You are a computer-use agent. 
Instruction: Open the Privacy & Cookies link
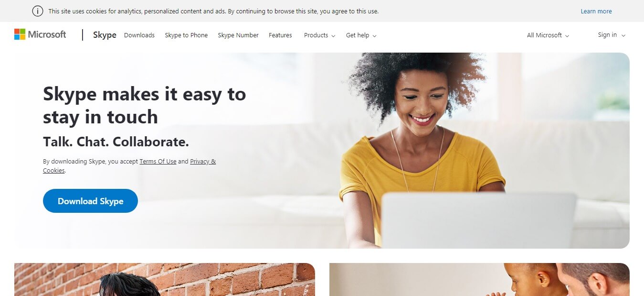pos(129,166)
